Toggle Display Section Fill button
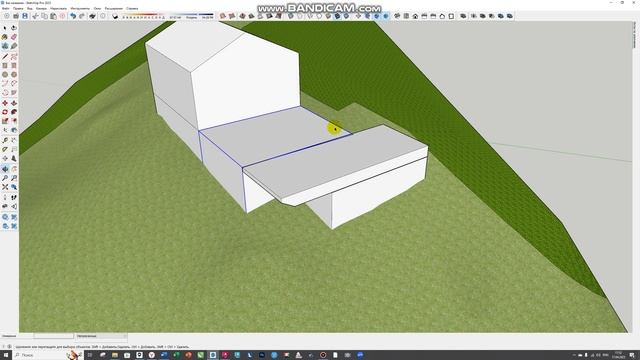This screenshot has height=360, width=640. [385, 16]
